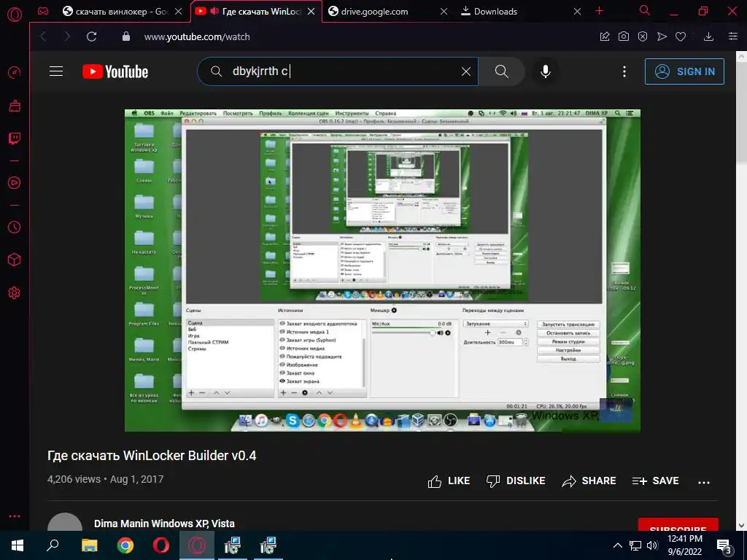View site security lock info

pyautogui.click(x=125, y=36)
